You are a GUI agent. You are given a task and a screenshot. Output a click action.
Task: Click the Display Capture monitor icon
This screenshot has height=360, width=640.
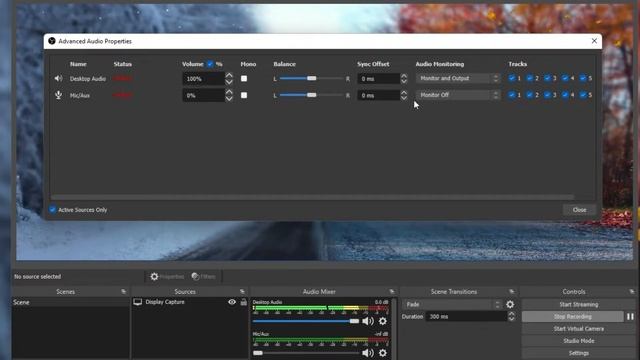coord(138,302)
